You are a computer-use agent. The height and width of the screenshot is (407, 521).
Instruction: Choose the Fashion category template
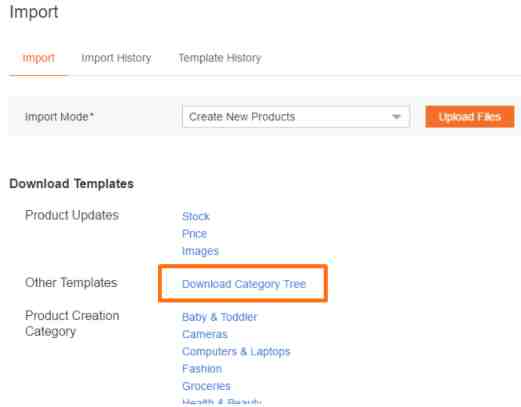[x=202, y=369]
